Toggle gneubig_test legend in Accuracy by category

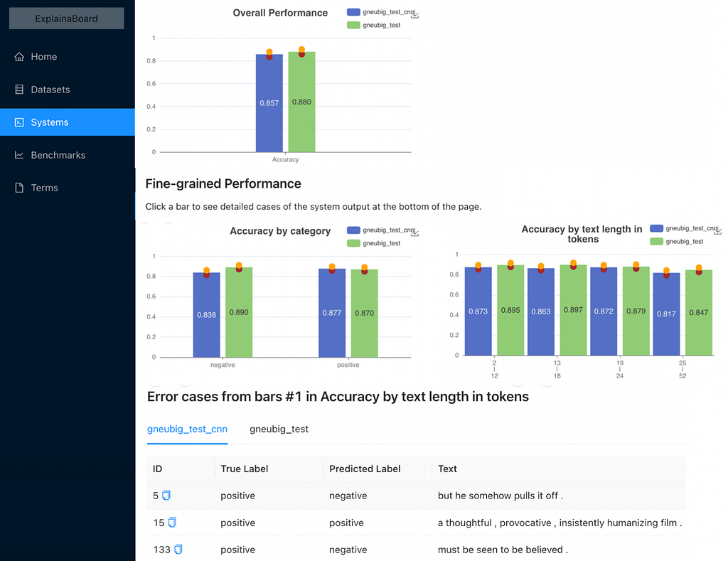click(374, 243)
